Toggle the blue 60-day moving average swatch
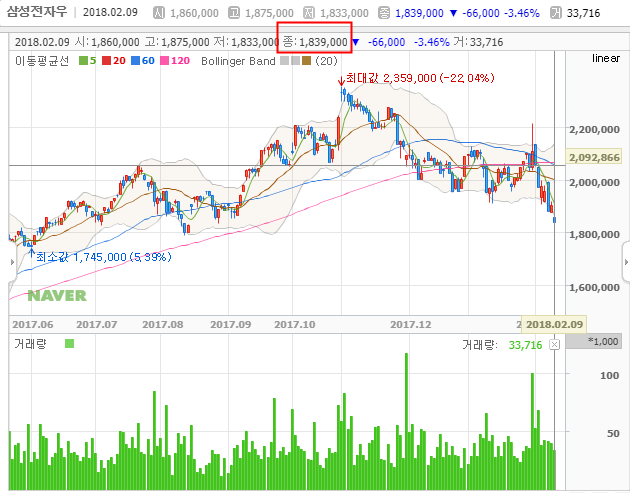This screenshot has width=630, height=493. pyautogui.click(x=135, y=61)
